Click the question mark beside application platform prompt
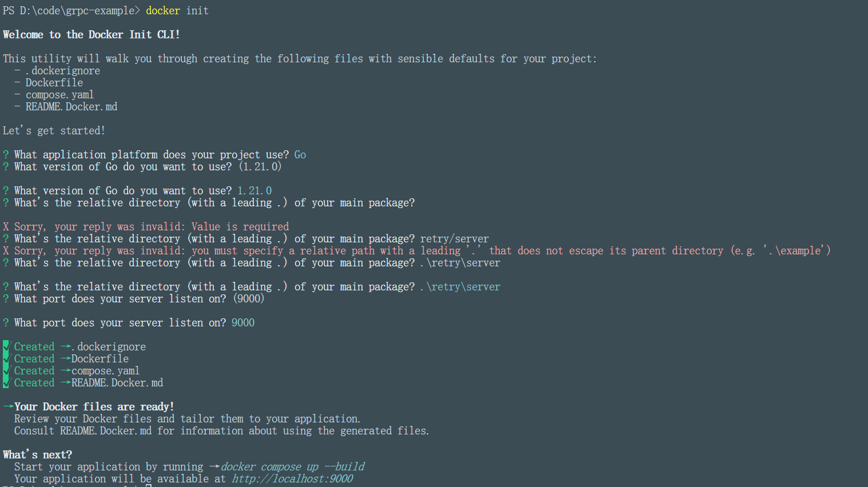The height and width of the screenshot is (487, 868). click(6, 155)
